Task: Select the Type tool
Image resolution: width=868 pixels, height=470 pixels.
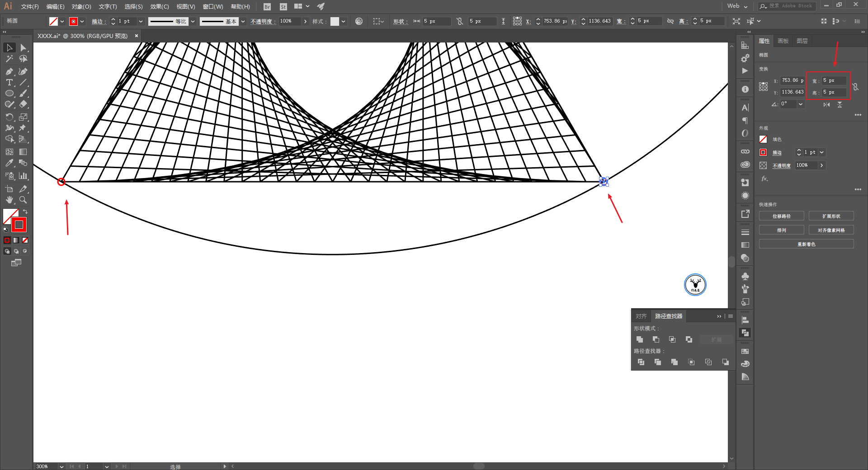Action: pyautogui.click(x=9, y=82)
